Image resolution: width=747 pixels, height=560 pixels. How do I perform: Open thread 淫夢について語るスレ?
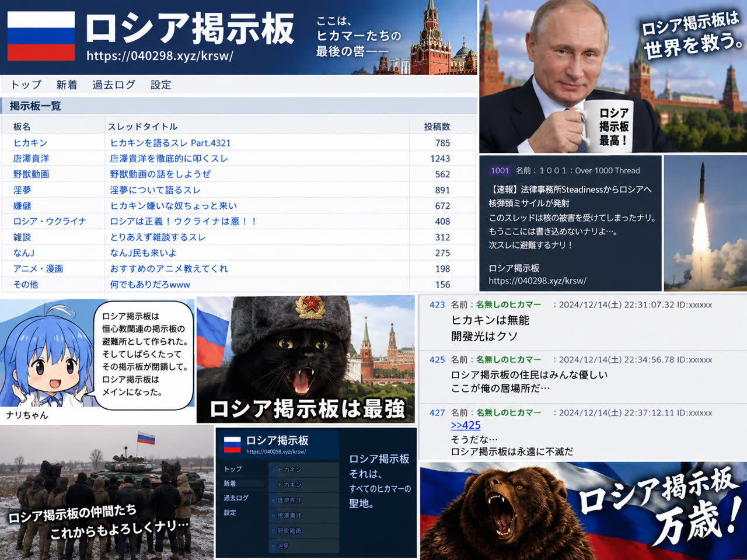[x=155, y=190]
